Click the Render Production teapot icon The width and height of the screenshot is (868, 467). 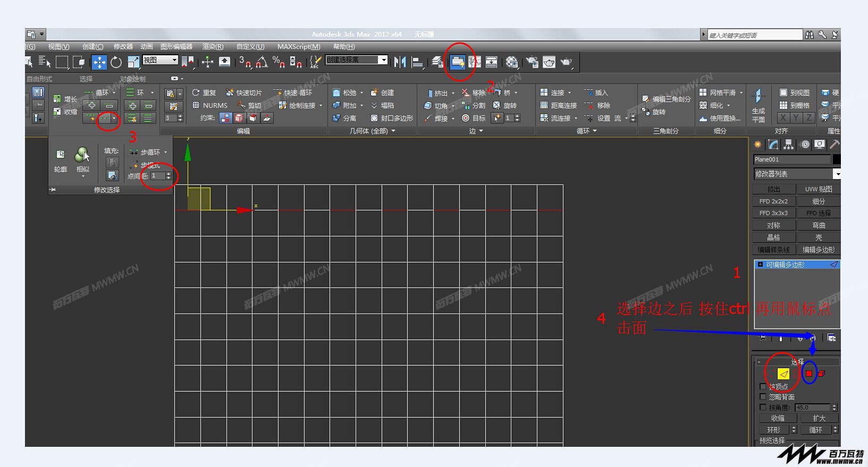(567, 62)
